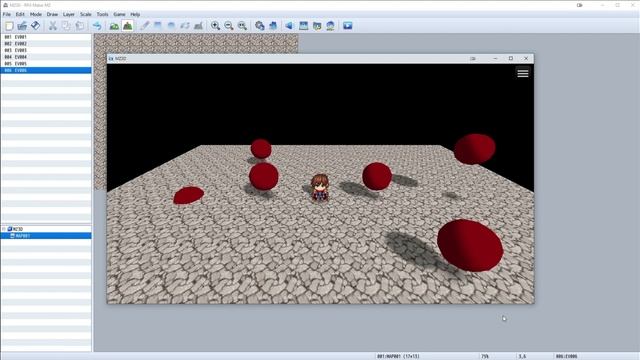
Task: Click the Undo arrow icon
Action: (97, 26)
